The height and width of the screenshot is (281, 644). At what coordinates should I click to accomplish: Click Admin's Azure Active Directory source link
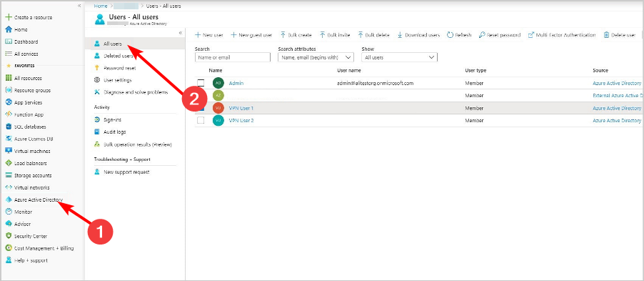[x=617, y=83]
